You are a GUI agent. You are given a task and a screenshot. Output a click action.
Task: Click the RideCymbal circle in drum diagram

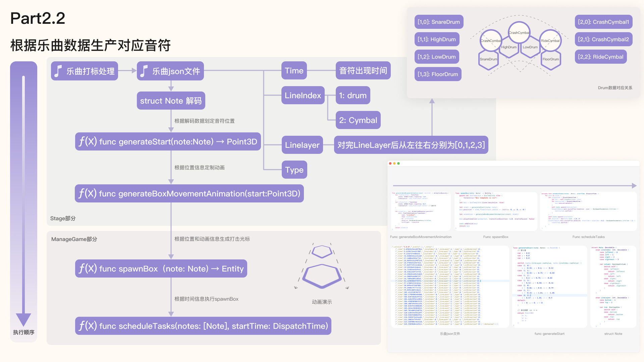coord(550,41)
